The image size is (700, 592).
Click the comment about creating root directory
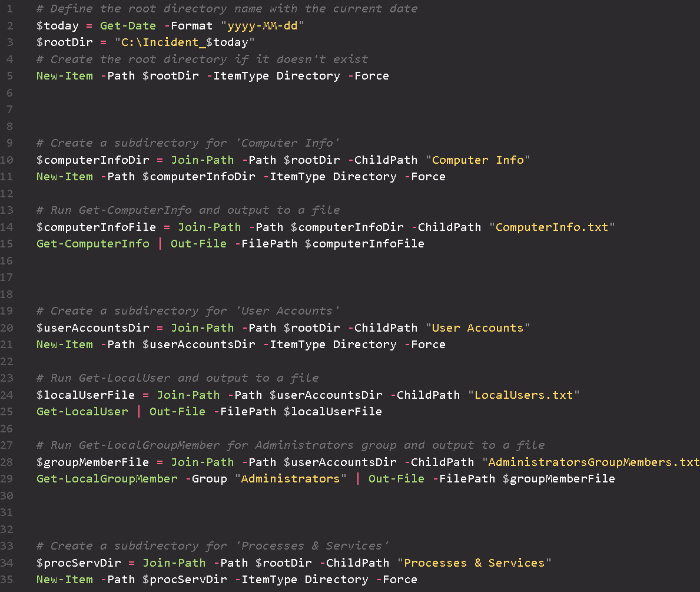(203, 59)
